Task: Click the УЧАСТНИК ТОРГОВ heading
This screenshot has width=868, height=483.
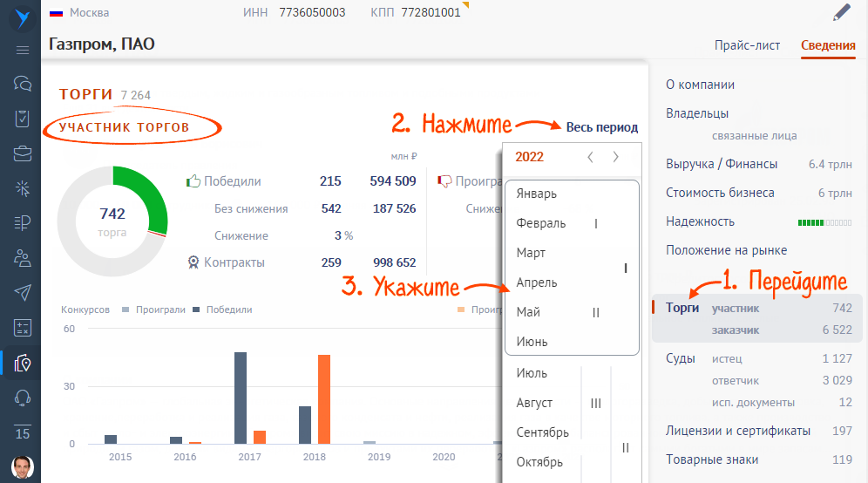Action: (124, 127)
